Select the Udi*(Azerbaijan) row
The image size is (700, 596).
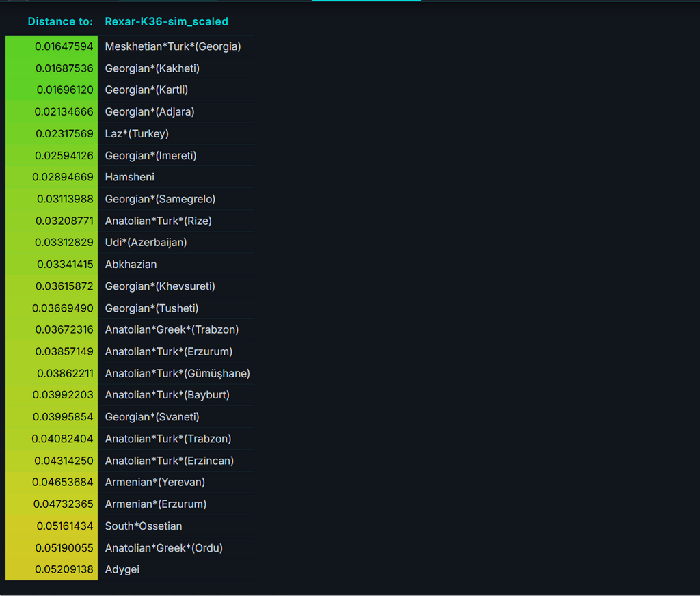click(130, 243)
